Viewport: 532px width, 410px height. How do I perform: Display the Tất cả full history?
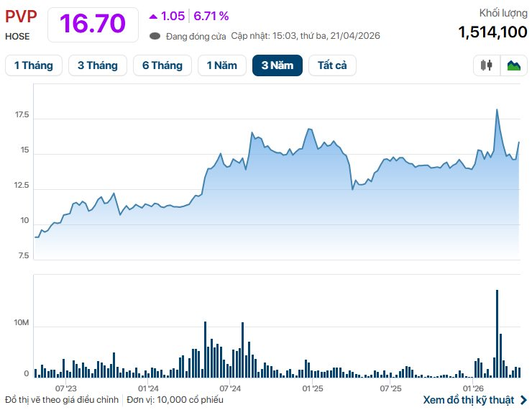point(332,65)
